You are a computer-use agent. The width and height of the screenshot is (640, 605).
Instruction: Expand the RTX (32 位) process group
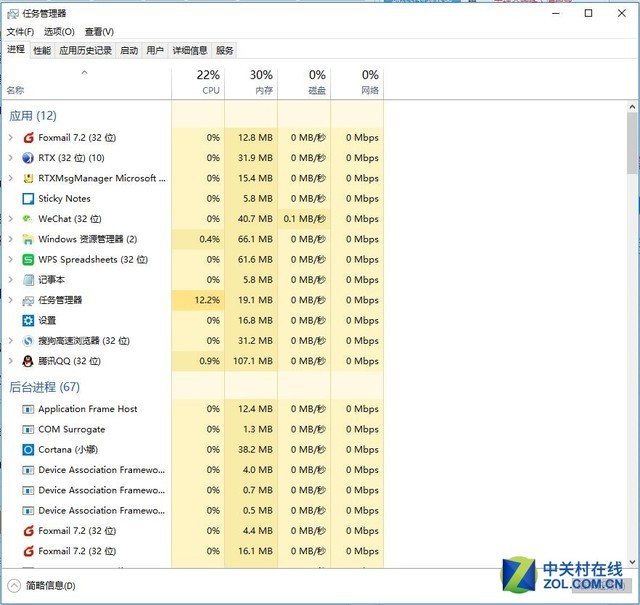tap(11, 158)
